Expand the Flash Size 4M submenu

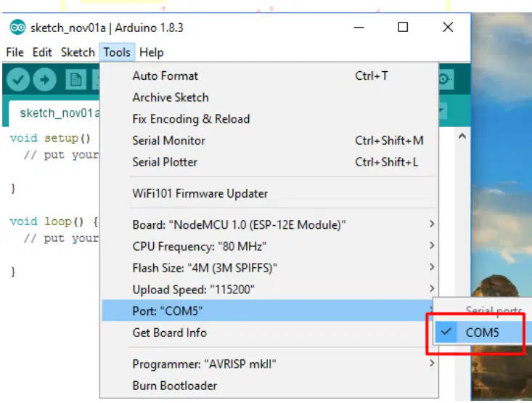tap(270, 268)
